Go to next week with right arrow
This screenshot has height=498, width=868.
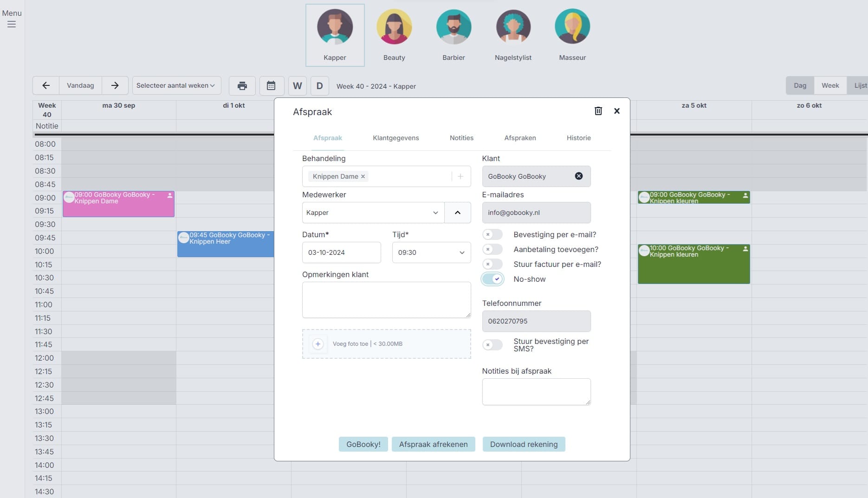pos(115,85)
